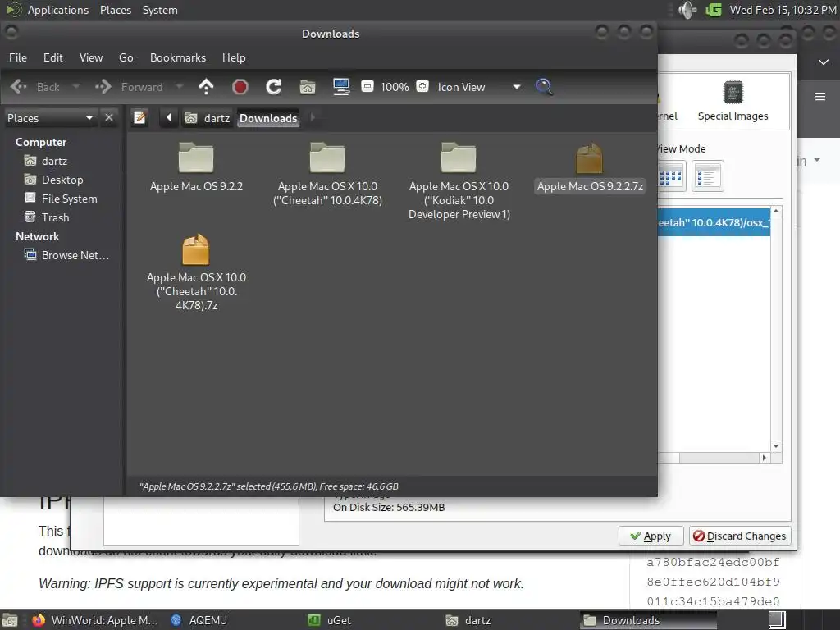This screenshot has width=840, height=630.
Task: Stop loading with red stop icon
Action: coord(240,87)
